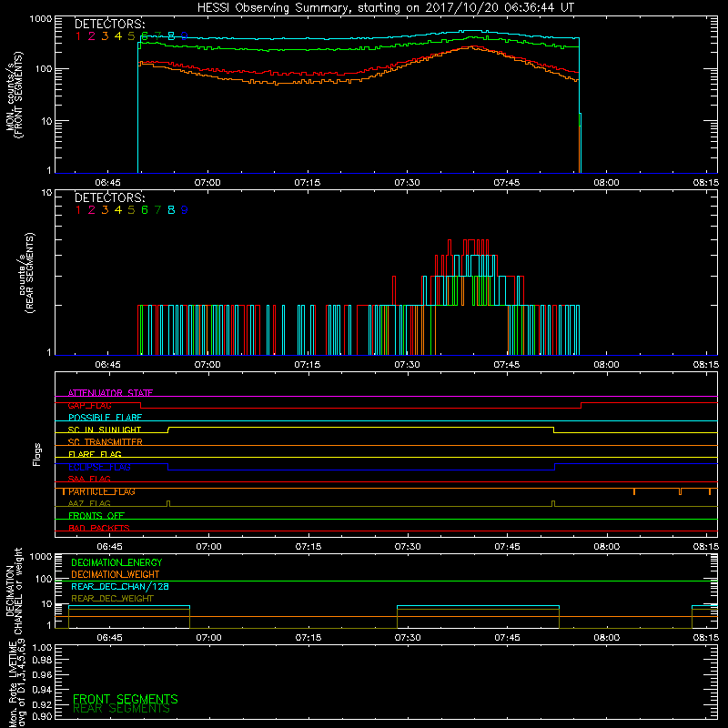728x728 pixels.
Task: Click the 1000 y-axis value of front segments plot
Action: click(x=41, y=19)
